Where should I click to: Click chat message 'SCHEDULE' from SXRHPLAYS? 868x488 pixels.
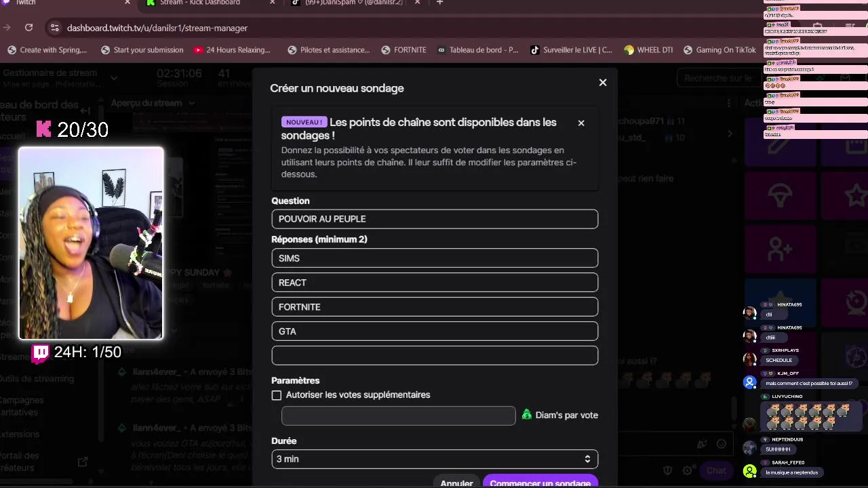pos(778,360)
